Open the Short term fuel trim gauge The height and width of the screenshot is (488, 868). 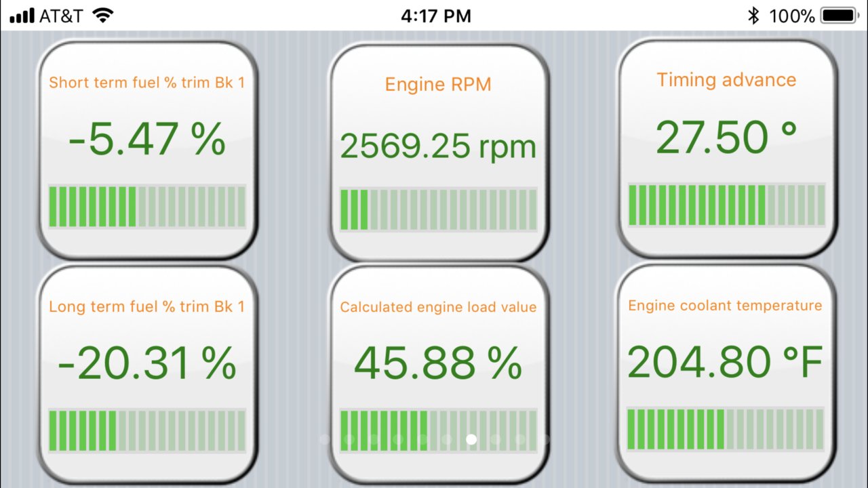pos(148,149)
